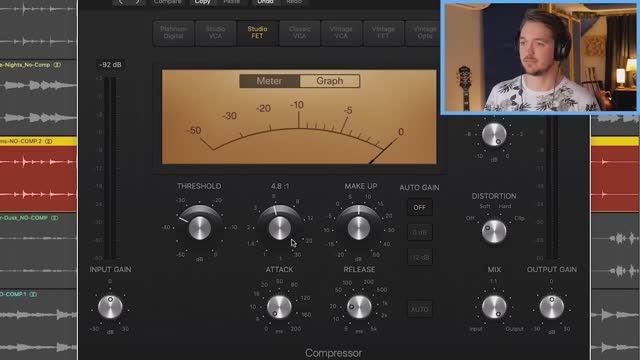Select the e-Nights_No-Comp audio region
The height and width of the screenshot is (360, 640).
pyautogui.click(x=38, y=96)
